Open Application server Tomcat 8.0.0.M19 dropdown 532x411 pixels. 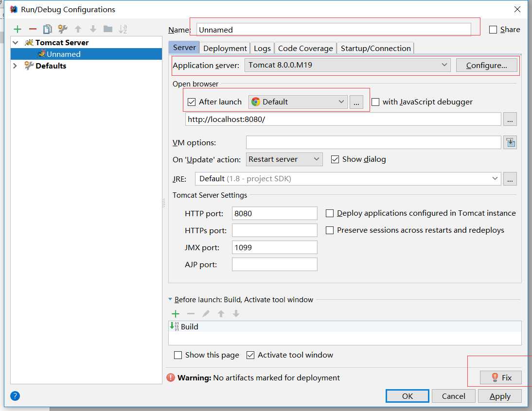pos(347,65)
